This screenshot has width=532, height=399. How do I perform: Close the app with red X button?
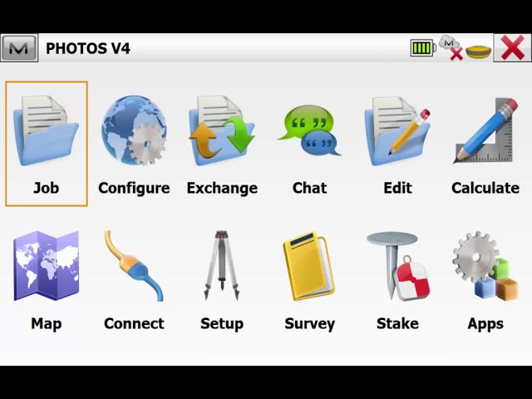[x=512, y=48]
